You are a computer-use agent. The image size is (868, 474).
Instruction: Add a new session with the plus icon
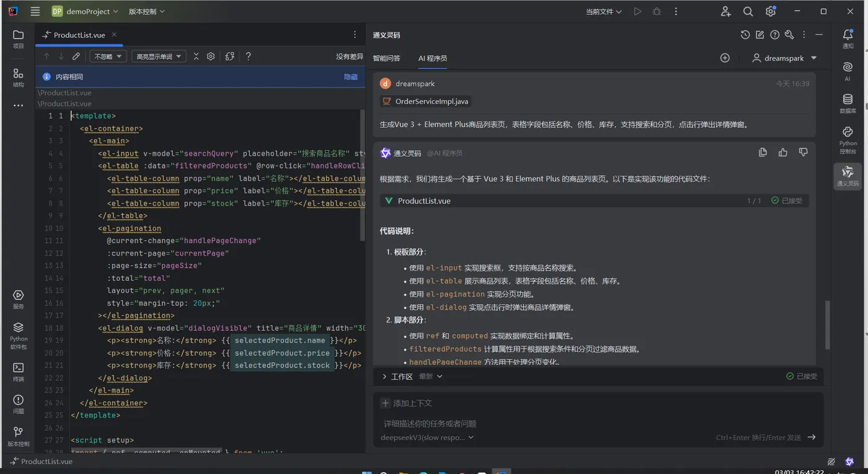click(x=725, y=58)
